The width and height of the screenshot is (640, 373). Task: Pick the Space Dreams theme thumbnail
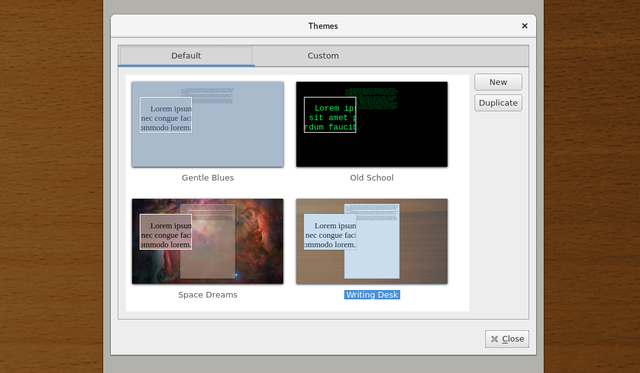tap(208, 241)
